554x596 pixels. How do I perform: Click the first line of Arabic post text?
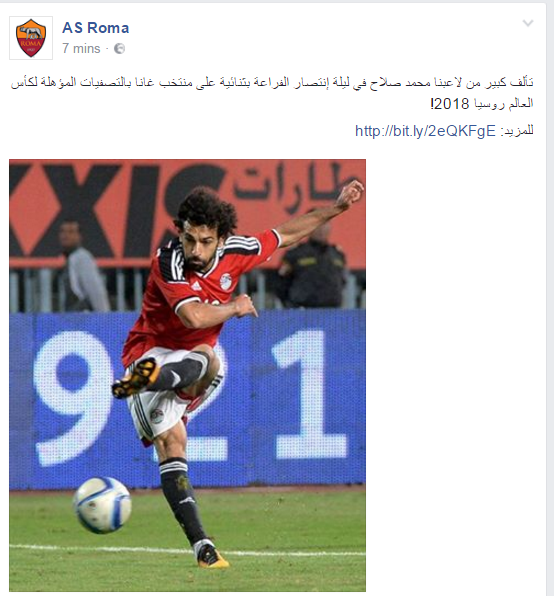pos(272,82)
